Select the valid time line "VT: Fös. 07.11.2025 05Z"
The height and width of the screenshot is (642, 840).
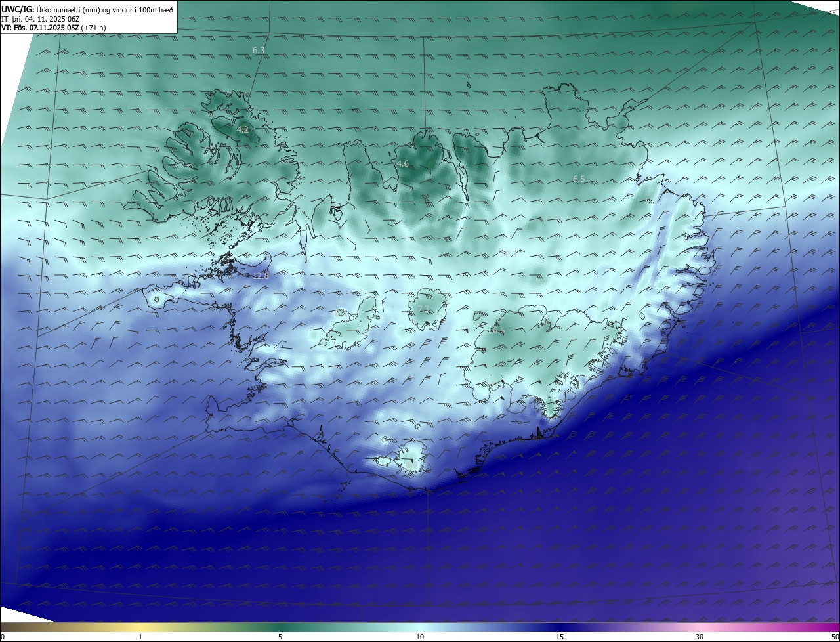coord(39,28)
